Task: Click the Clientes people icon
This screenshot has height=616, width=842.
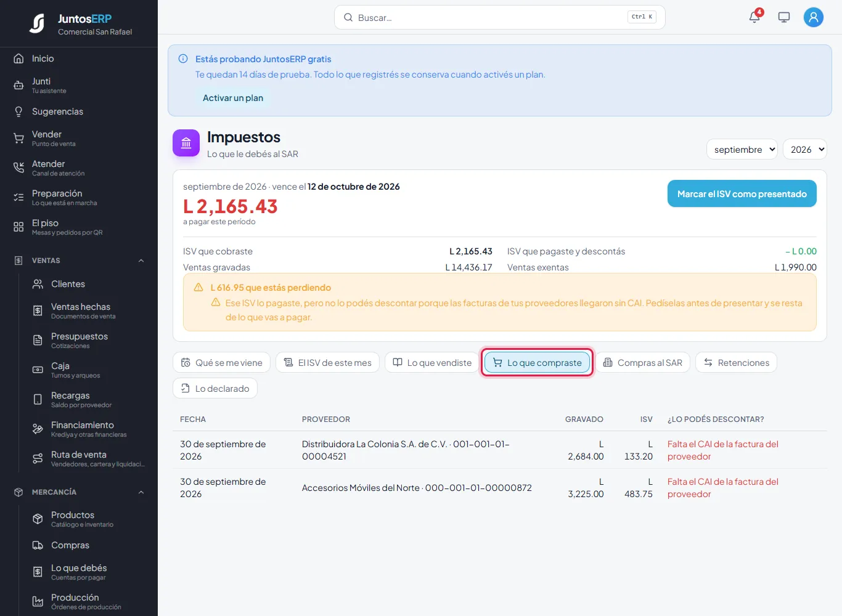Action: (x=38, y=284)
